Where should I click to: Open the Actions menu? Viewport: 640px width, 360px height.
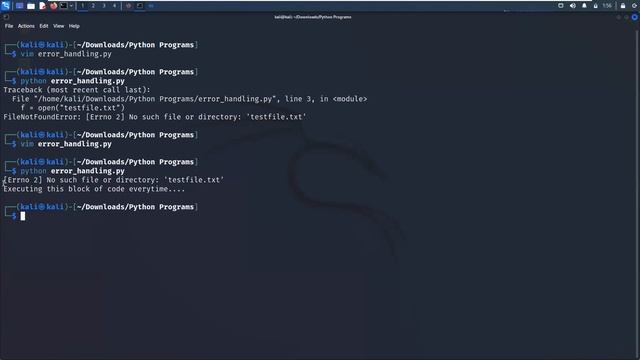(x=26, y=26)
